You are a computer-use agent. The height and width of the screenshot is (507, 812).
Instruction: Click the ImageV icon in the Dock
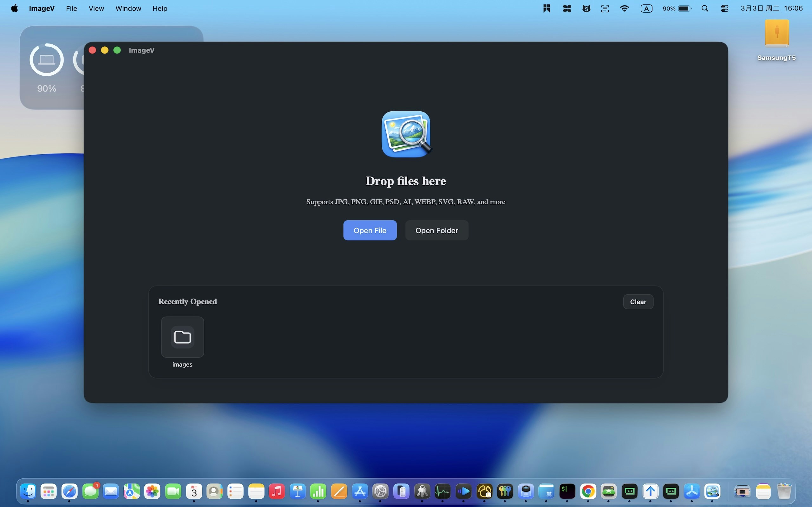point(712,491)
